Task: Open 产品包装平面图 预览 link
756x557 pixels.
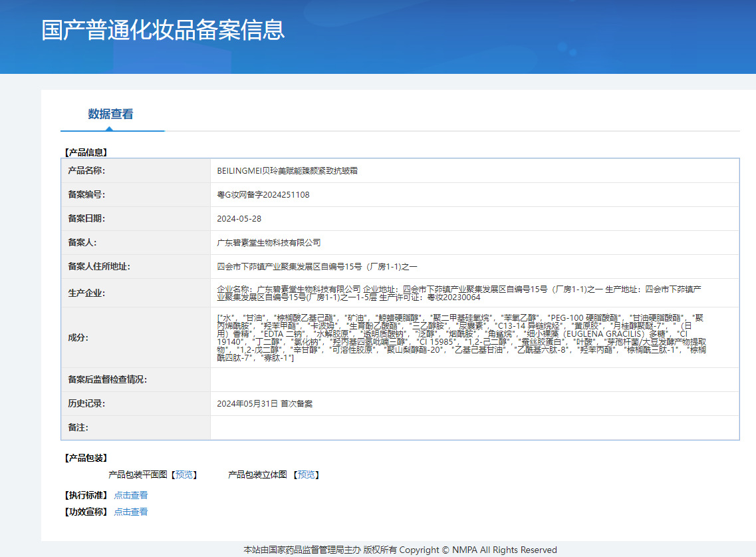Action: coord(184,474)
